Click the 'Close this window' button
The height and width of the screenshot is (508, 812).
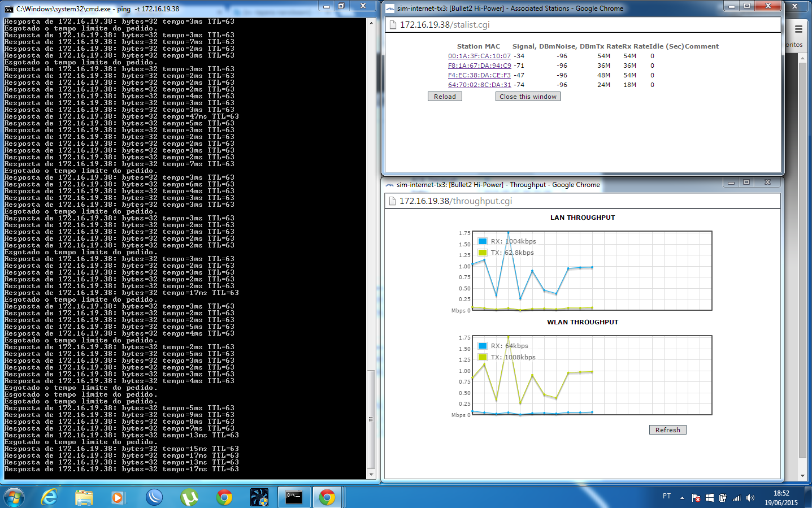[x=528, y=97]
